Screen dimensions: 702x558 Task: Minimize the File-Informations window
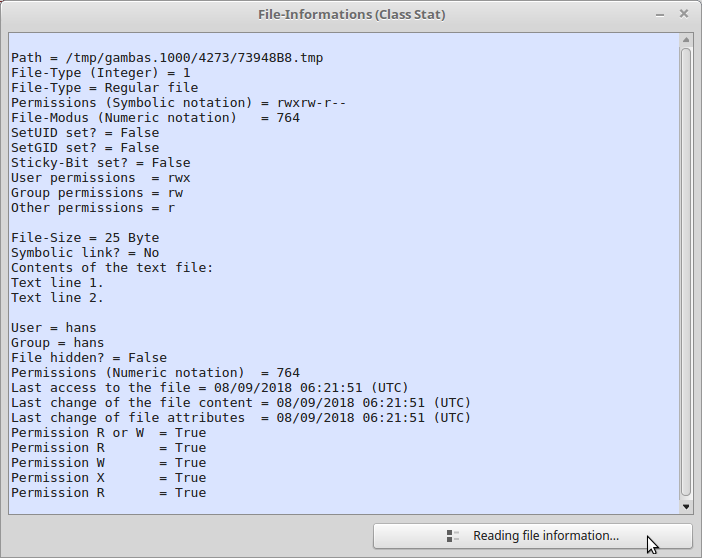[658, 15]
